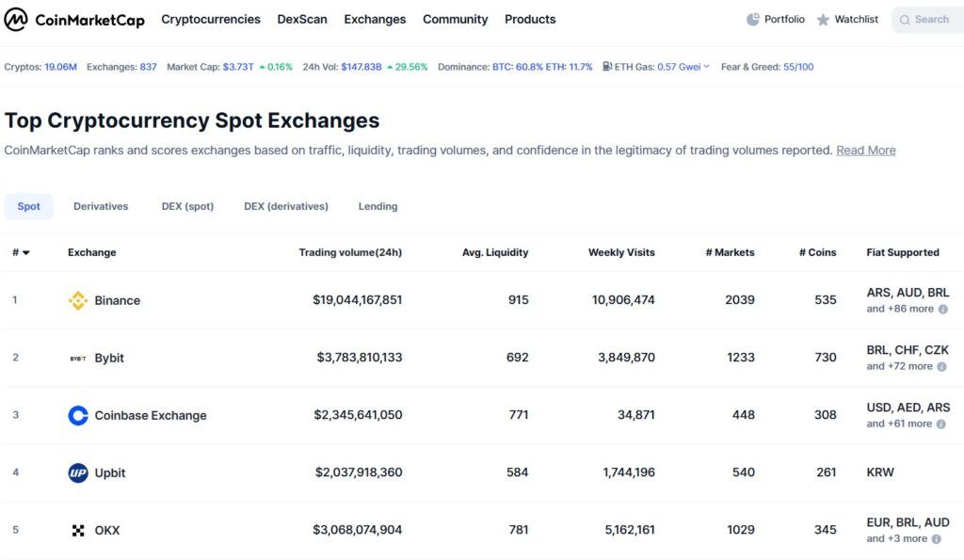Click the Upbit exchange logo
Viewport: 964px width, 560px height.
coord(78,472)
